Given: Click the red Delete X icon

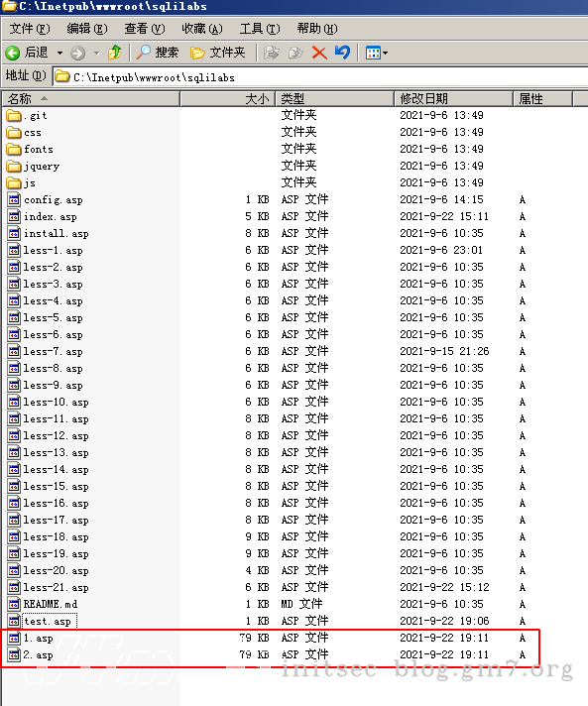Looking at the screenshot, I should point(319,53).
